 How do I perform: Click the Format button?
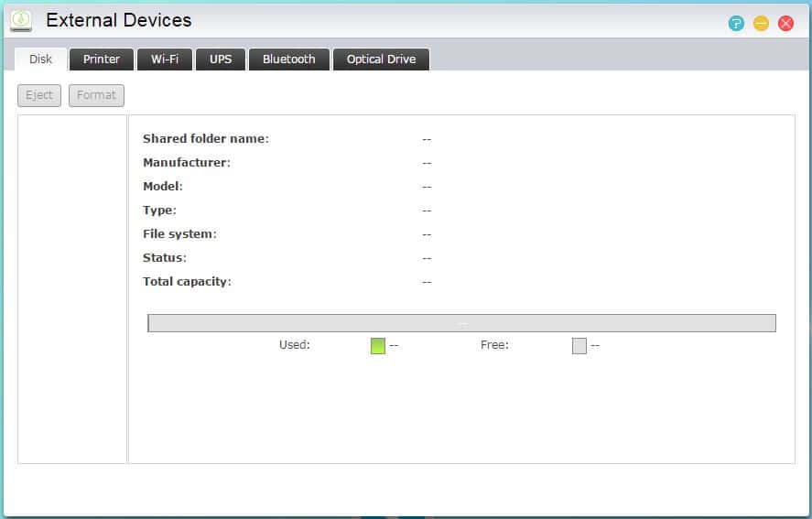[x=96, y=95]
